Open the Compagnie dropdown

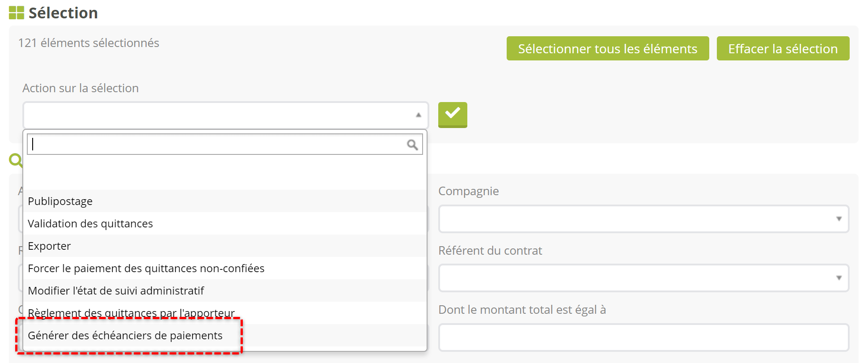644,219
